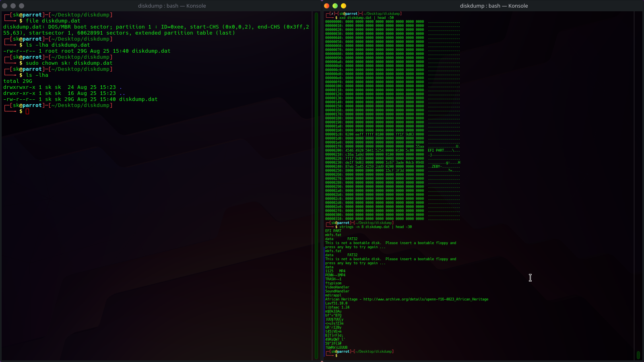Click the 'Lavf51.10.0' output line

[336, 303]
